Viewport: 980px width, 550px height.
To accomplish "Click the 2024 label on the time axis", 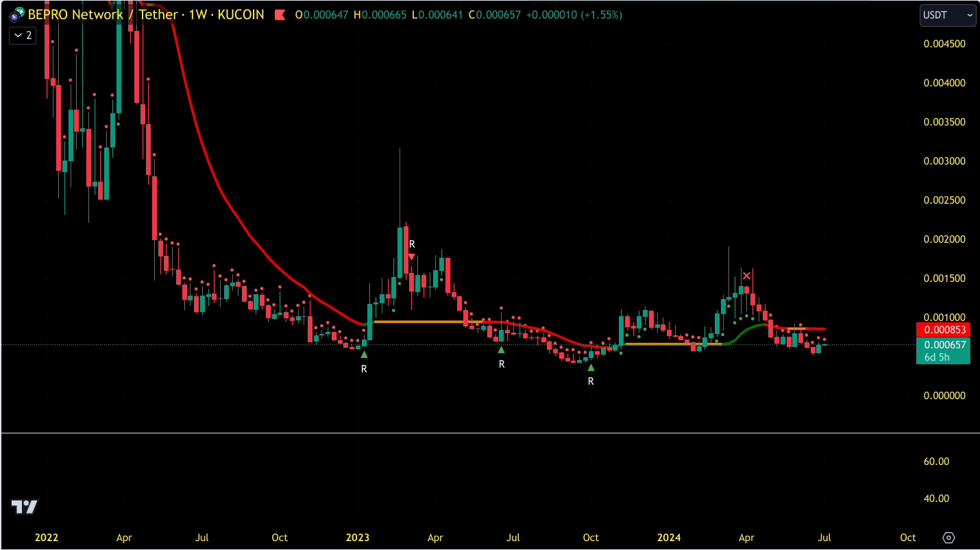I will coord(670,538).
